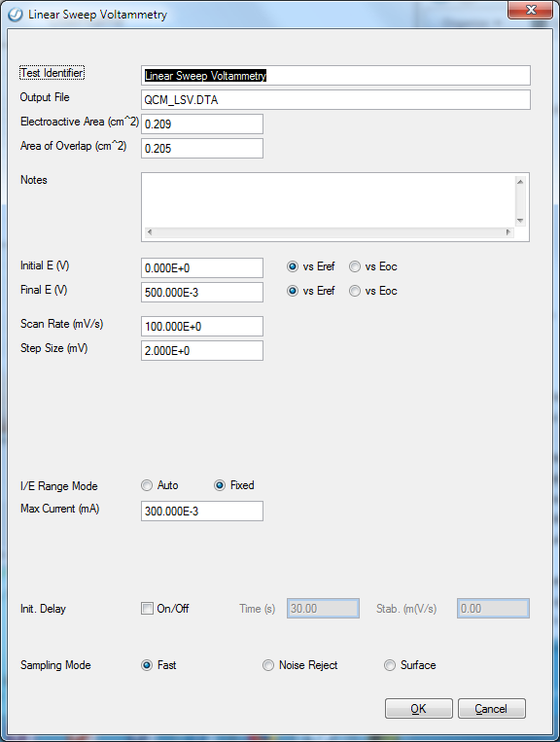
Task: Click the Notes scrollbar up arrow
Action: 520,182
